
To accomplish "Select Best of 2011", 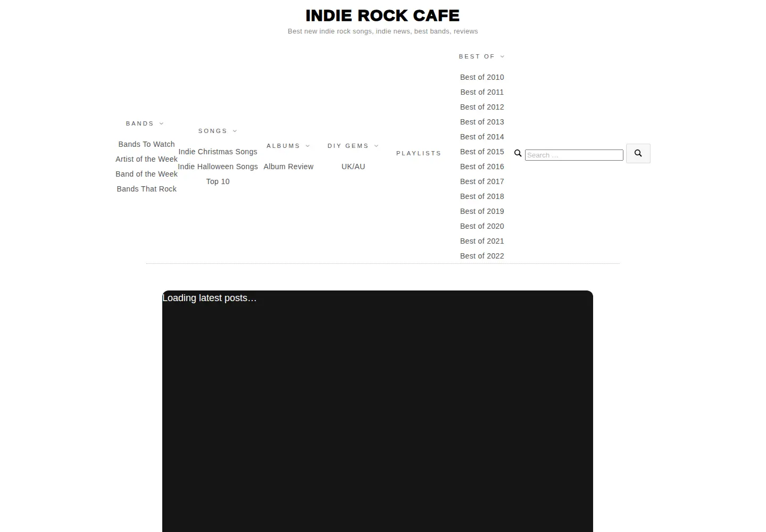I will (x=482, y=92).
